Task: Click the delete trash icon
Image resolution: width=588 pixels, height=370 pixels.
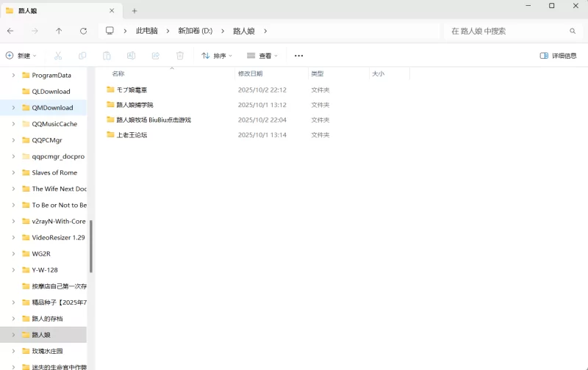Action: tap(180, 56)
